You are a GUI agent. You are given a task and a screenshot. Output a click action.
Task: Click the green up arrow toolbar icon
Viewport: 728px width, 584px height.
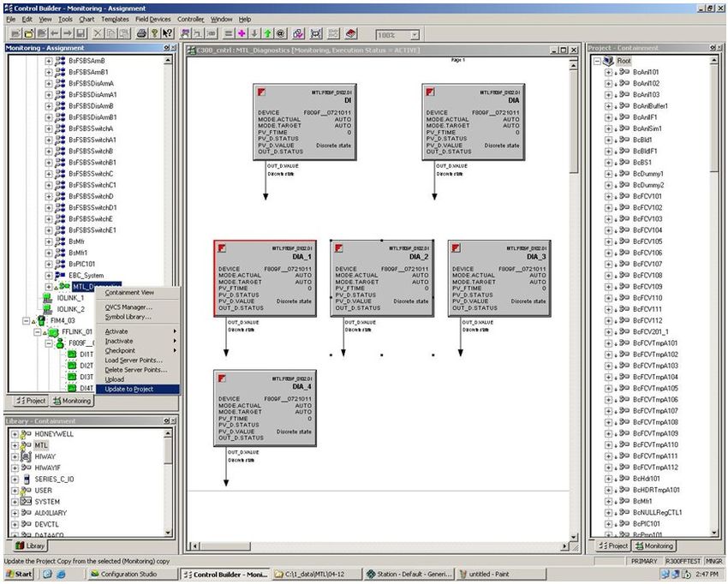pos(267,33)
